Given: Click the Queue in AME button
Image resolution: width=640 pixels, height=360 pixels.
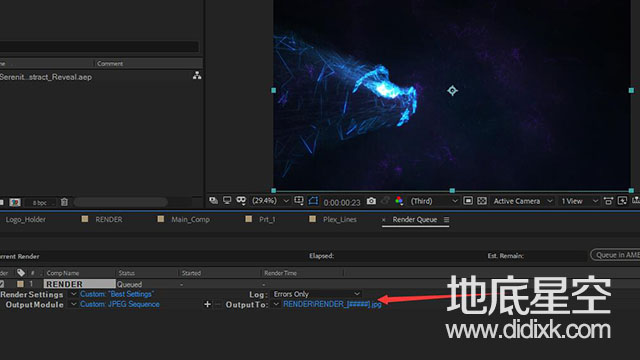Looking at the screenshot, I should 615,255.
